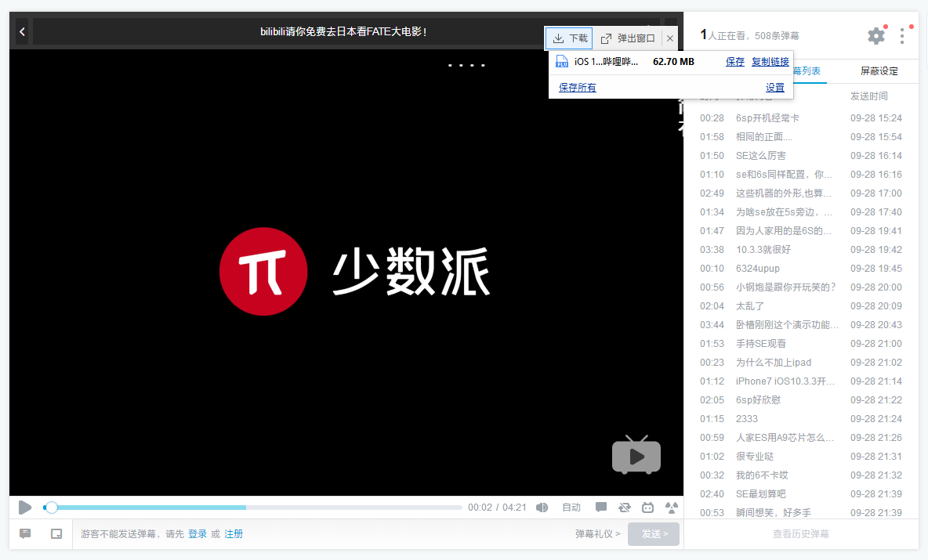Click the 登录 login link
Image resolution: width=928 pixels, height=560 pixels.
point(198,534)
